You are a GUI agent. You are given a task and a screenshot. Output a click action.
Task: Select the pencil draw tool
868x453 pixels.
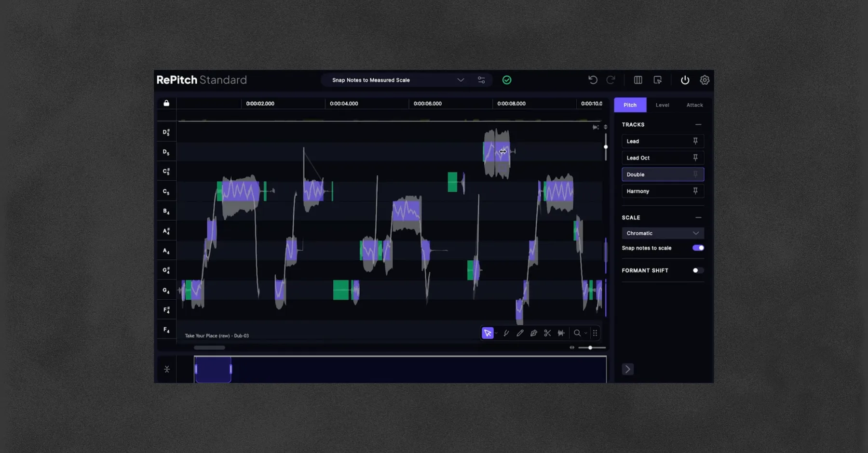pyautogui.click(x=520, y=333)
